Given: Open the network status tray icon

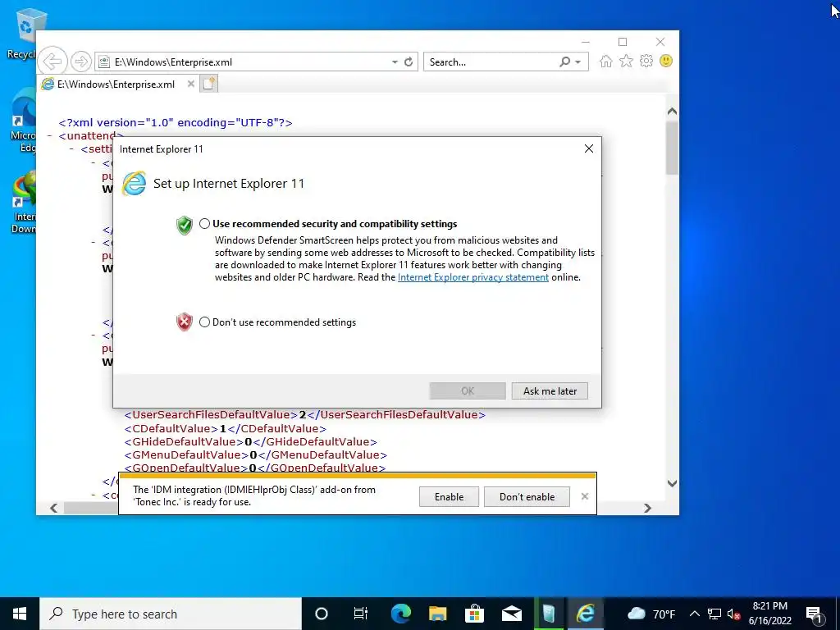Looking at the screenshot, I should [714, 614].
